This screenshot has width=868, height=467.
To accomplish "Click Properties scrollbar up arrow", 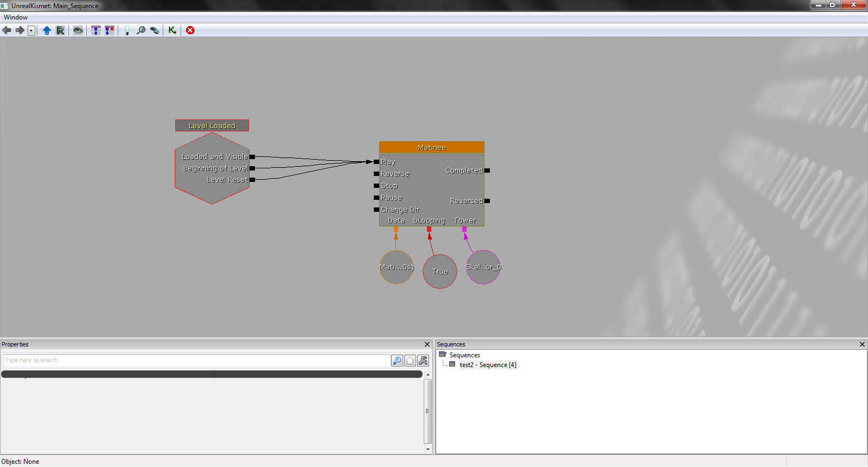I will [x=428, y=375].
